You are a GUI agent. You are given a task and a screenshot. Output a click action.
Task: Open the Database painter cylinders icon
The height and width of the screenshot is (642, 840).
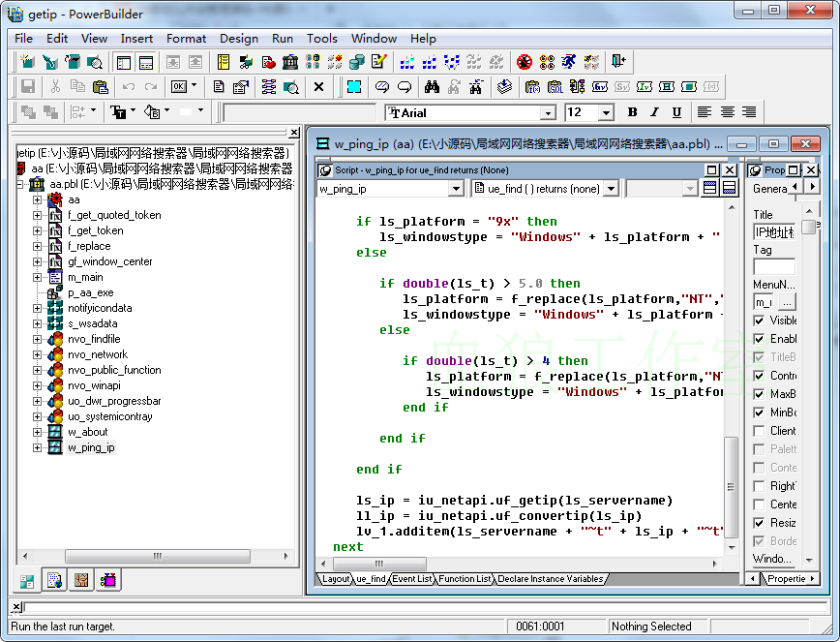357,62
